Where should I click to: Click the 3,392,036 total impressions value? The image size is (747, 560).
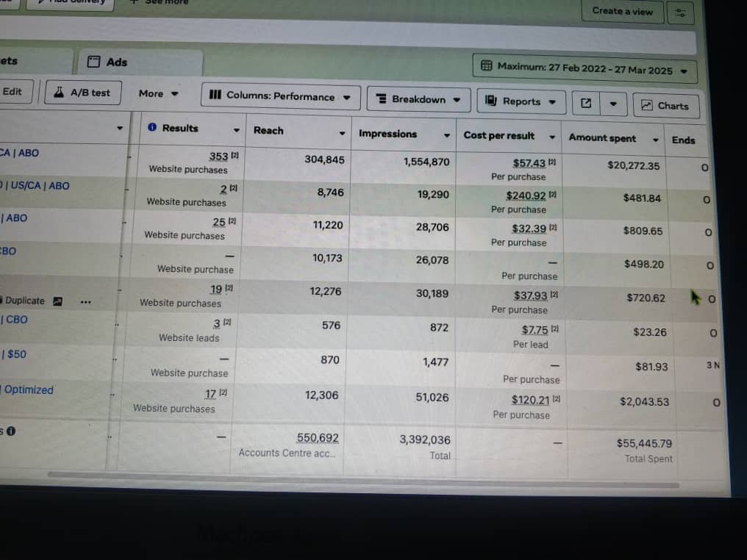pos(424,440)
